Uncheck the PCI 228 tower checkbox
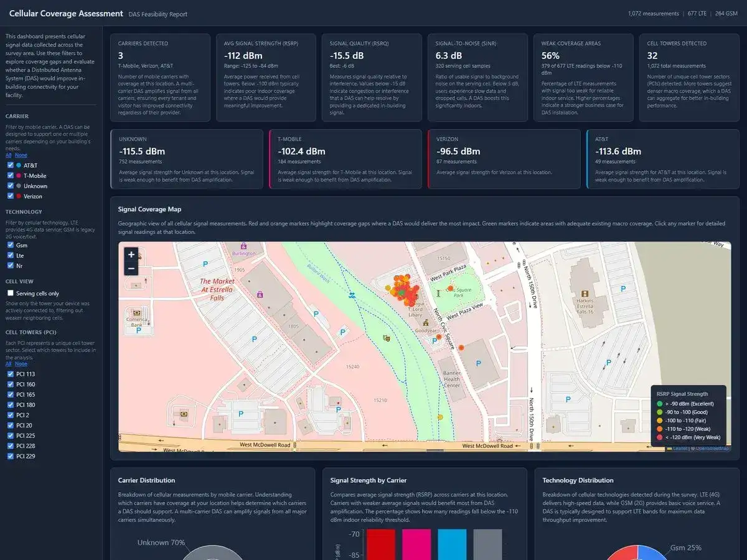This screenshot has width=747, height=560. (9, 446)
